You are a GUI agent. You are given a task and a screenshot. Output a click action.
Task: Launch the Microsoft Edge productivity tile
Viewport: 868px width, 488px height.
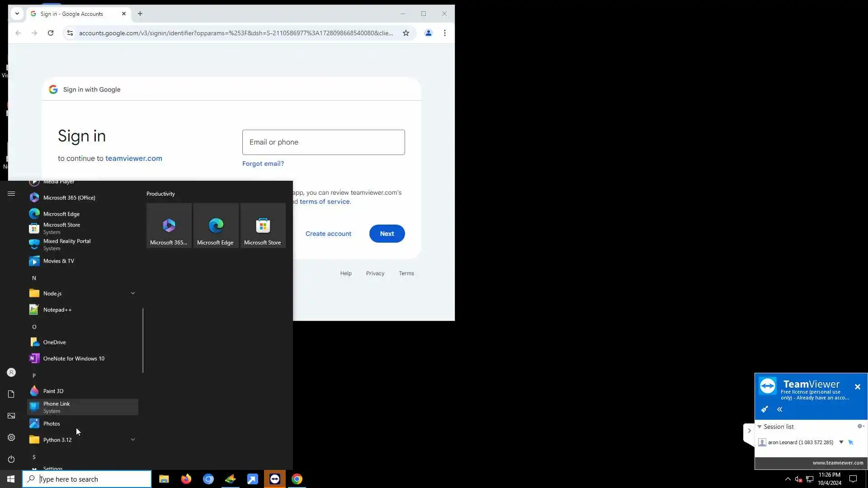tap(216, 225)
